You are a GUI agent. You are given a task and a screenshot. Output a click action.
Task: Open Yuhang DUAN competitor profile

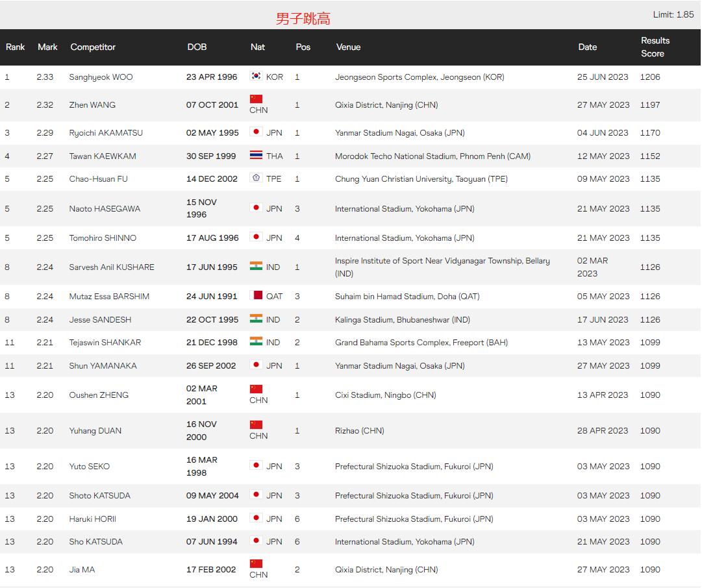(x=95, y=431)
